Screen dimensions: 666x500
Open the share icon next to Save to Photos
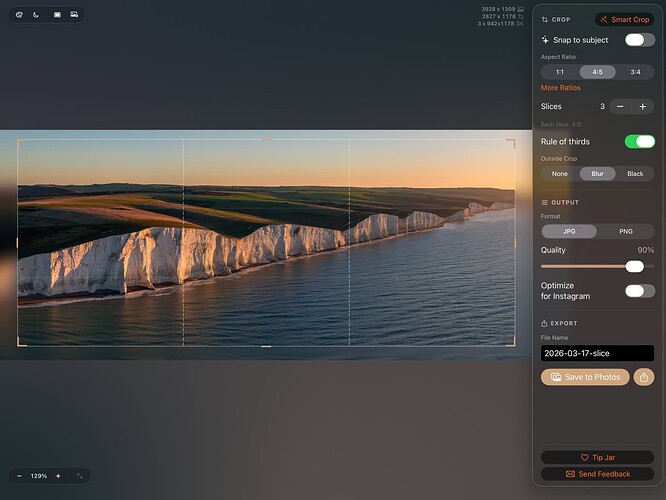coord(644,377)
